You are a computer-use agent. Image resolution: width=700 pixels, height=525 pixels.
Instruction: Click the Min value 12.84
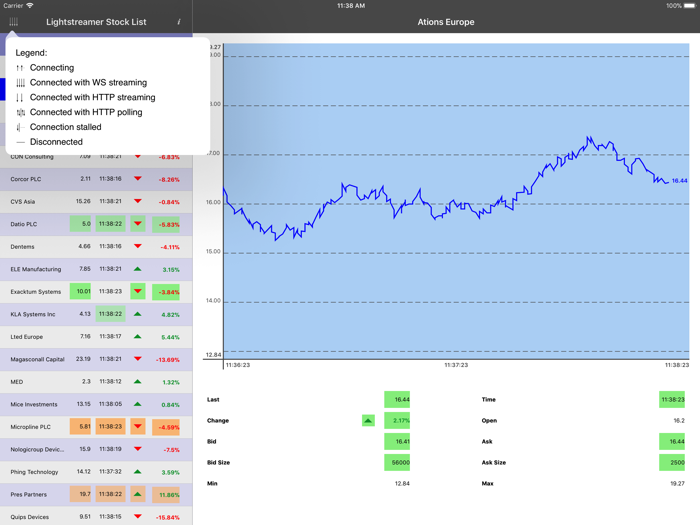click(402, 483)
